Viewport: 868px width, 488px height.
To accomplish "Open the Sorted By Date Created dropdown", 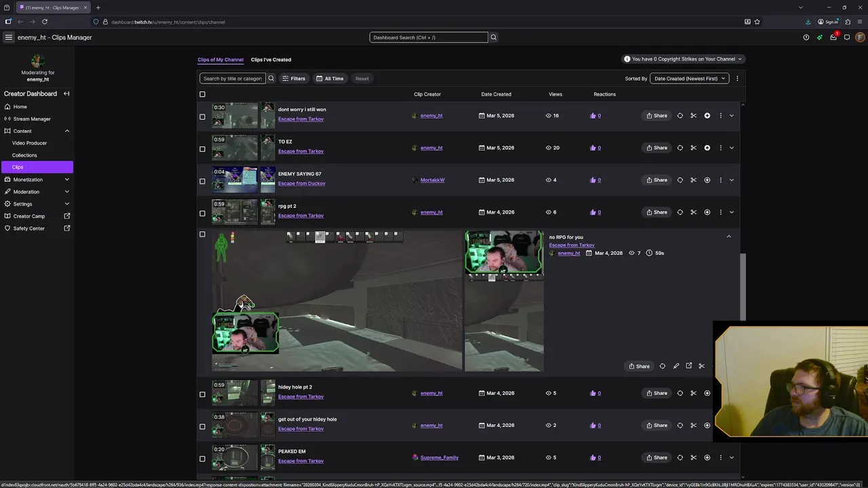I will click(690, 79).
